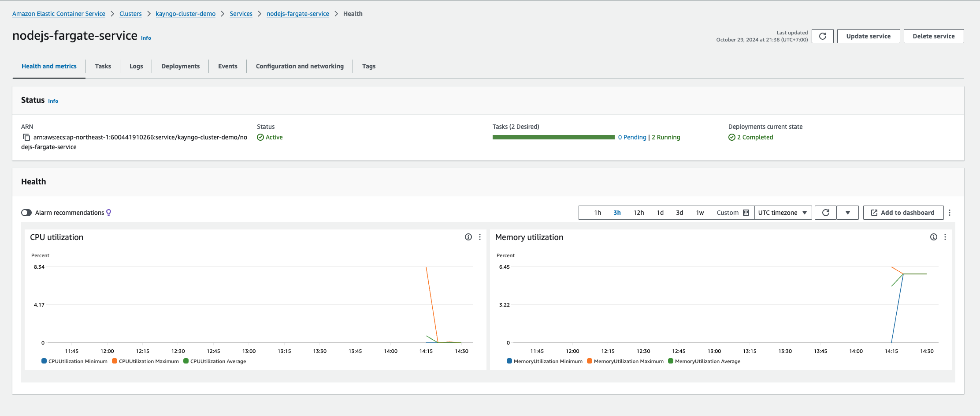980x416 pixels.
Task: Click the Memory utilization chart title
Action: [x=529, y=237]
